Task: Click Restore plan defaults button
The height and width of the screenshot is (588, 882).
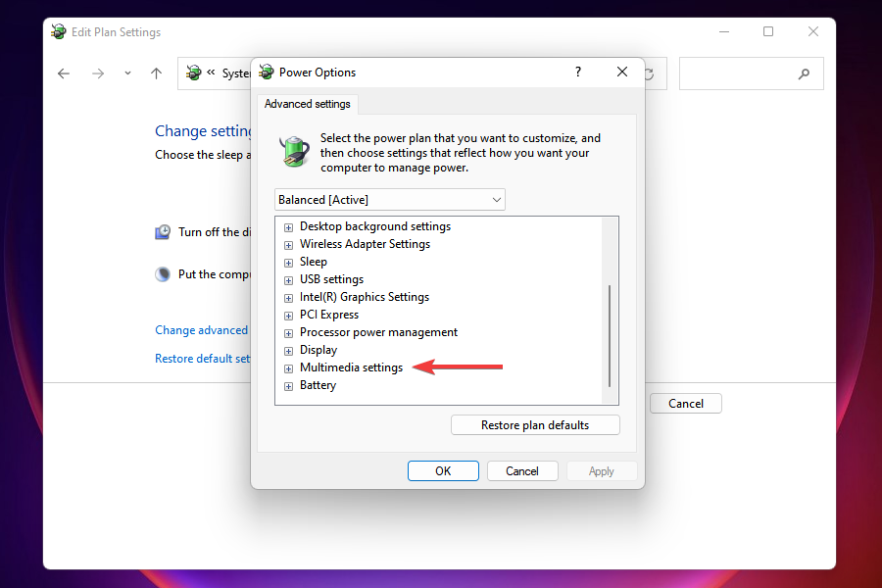Action: (535, 425)
